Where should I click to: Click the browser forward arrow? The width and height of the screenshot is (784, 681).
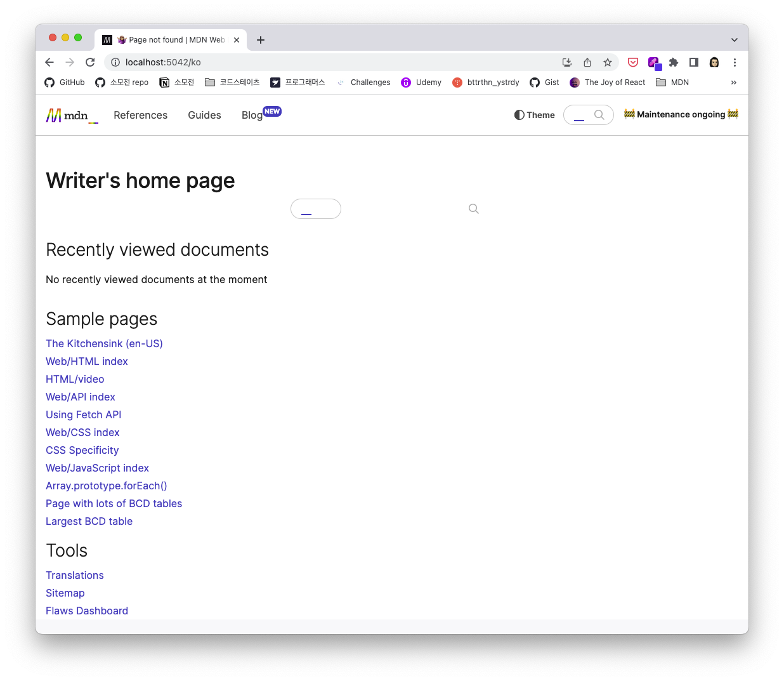(x=70, y=62)
